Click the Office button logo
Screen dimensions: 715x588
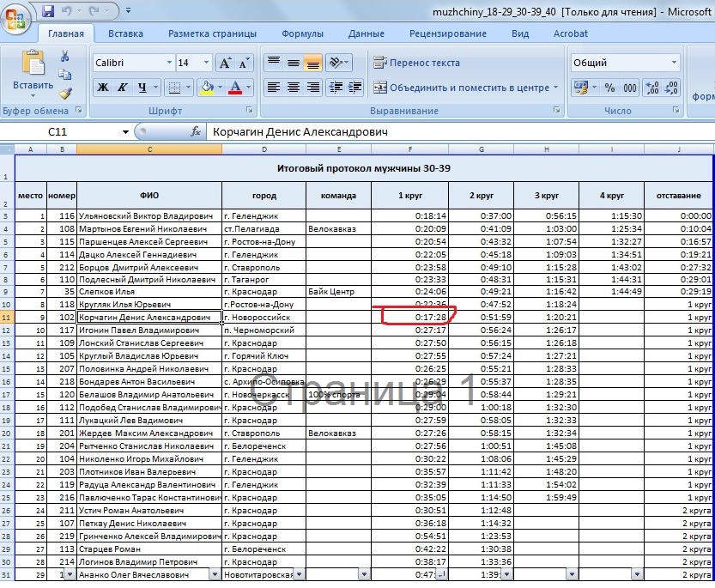coord(15,17)
